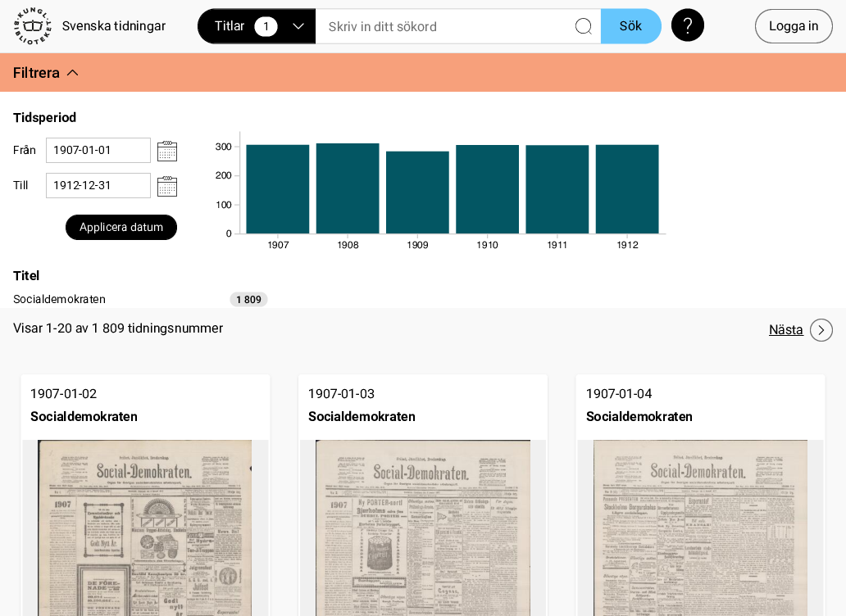The image size is (846, 616).
Task: Collapse the Filtrera panel
Action: pyautogui.click(x=46, y=73)
